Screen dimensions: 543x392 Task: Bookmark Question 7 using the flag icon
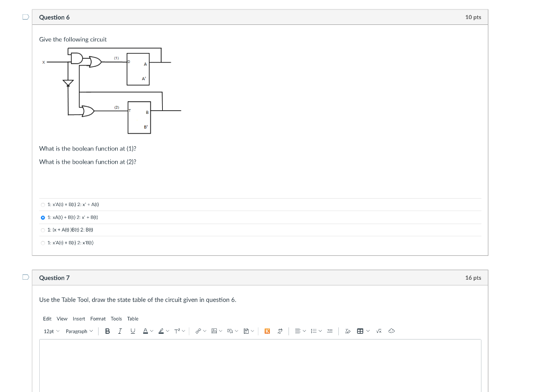click(x=24, y=278)
